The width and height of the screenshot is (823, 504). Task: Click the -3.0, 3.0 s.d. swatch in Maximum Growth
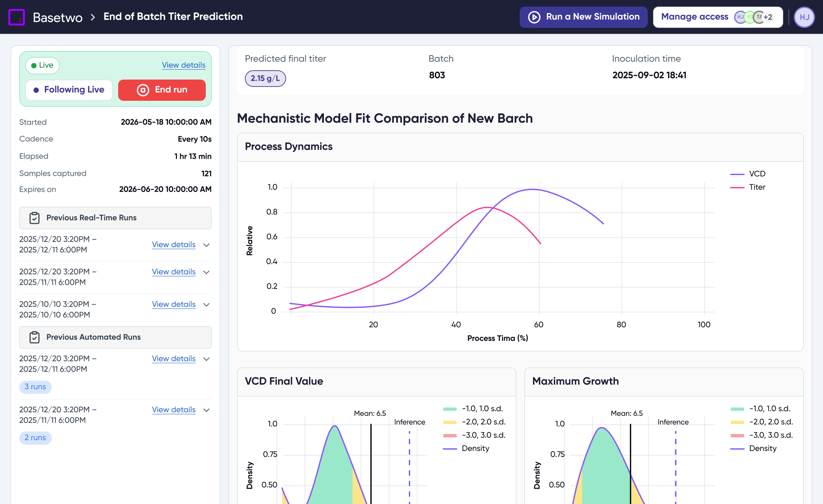tap(737, 436)
